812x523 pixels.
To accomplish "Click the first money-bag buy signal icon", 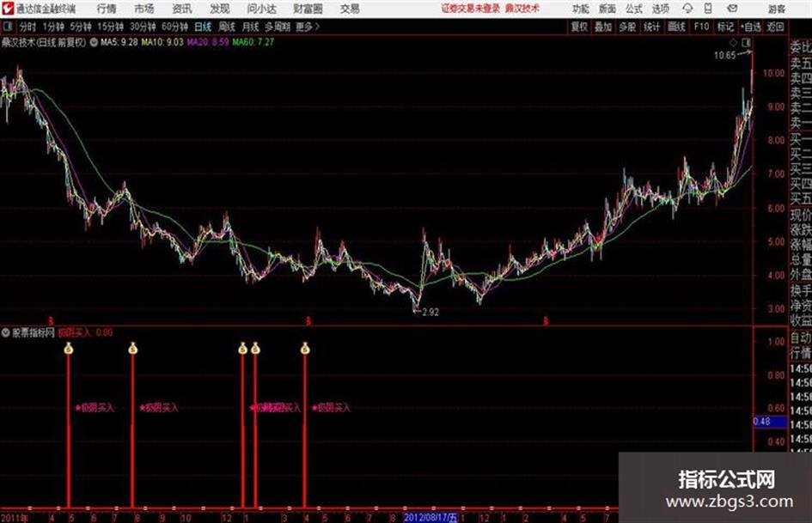I will [69, 349].
